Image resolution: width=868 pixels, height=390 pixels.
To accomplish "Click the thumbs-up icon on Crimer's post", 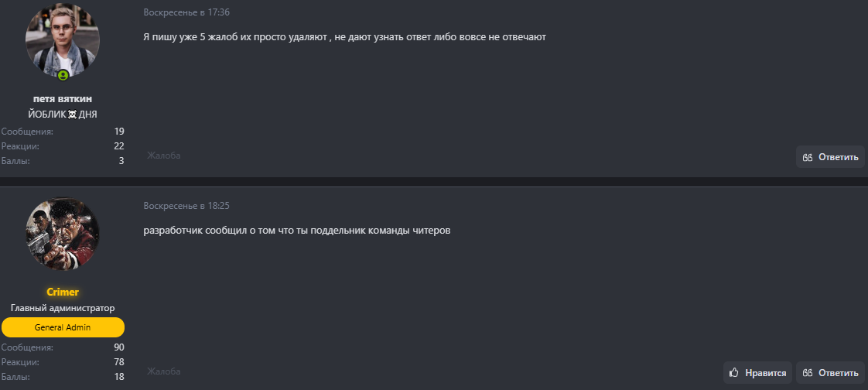I will [734, 373].
